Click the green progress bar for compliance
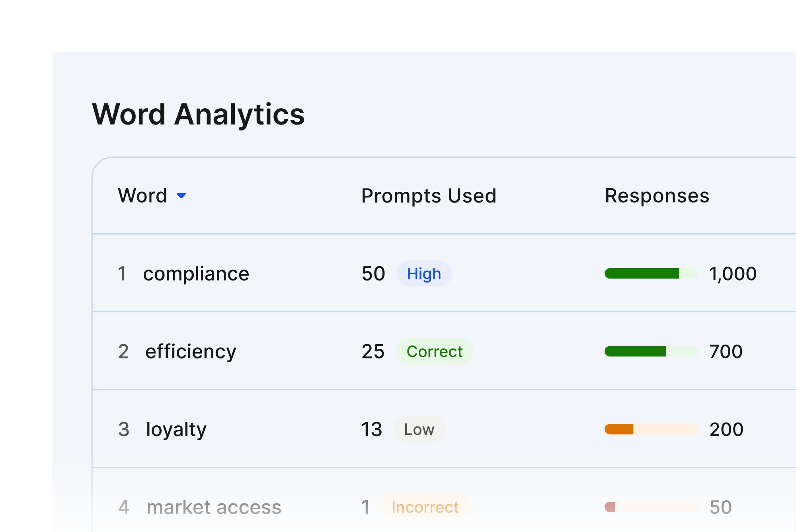The height and width of the screenshot is (532, 796). coord(651,274)
